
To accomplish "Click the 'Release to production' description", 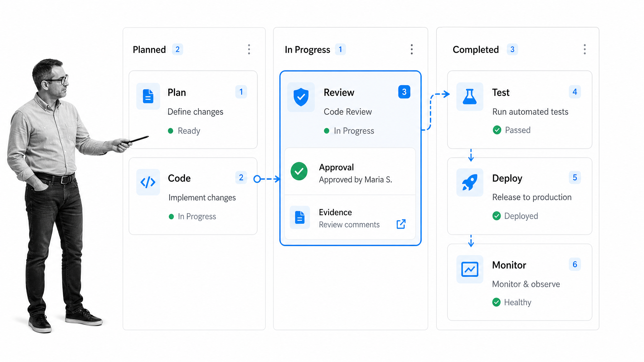I will pos(532,197).
